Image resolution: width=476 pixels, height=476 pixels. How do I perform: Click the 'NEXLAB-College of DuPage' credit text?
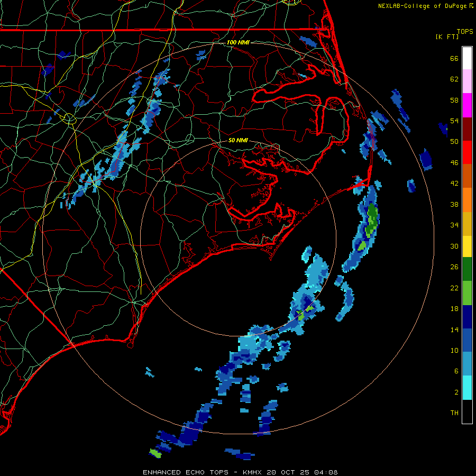pyautogui.click(x=423, y=6)
